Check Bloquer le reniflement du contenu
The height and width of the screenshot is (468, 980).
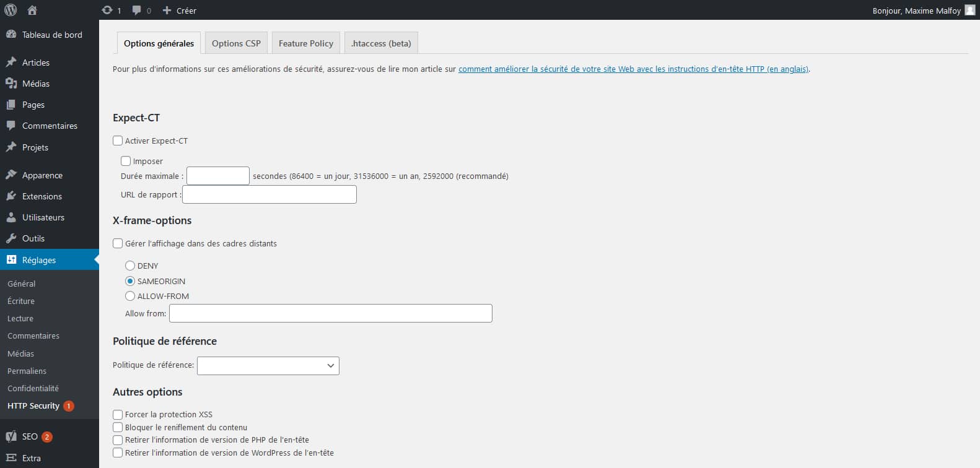click(118, 427)
